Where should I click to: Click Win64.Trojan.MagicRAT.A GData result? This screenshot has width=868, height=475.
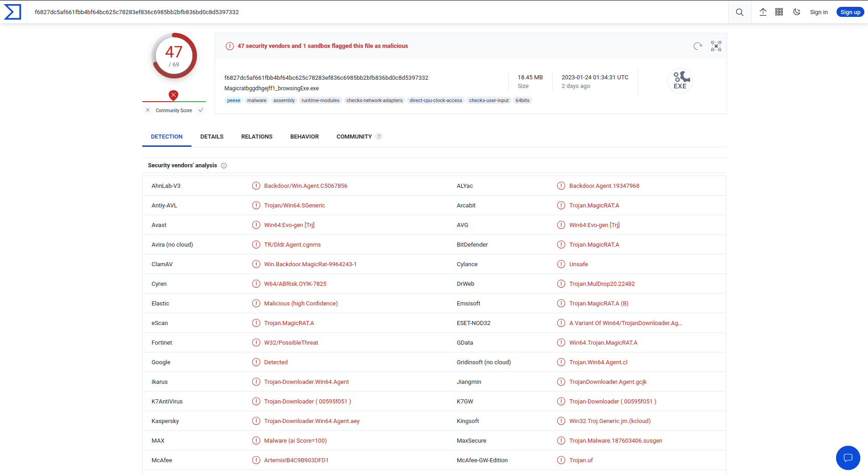603,342
